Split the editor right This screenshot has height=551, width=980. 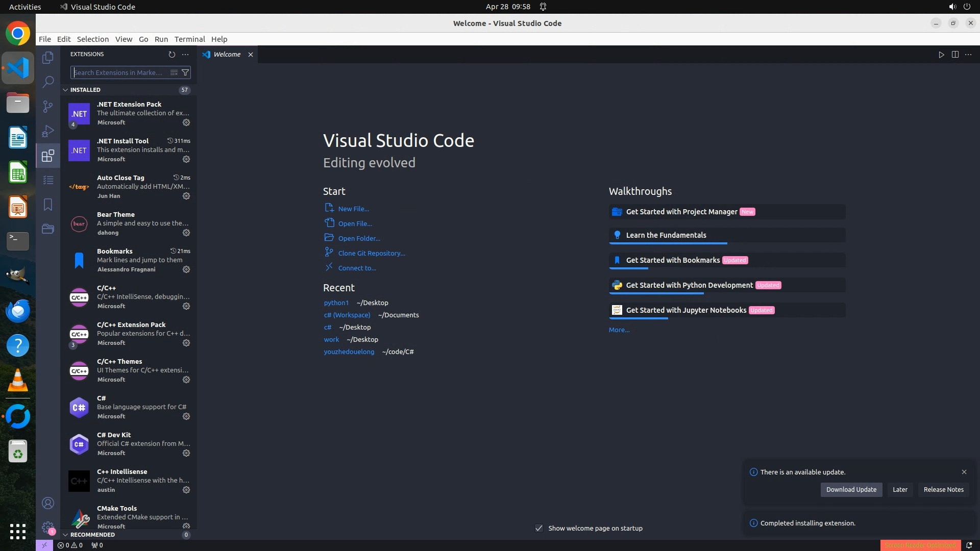955,55
